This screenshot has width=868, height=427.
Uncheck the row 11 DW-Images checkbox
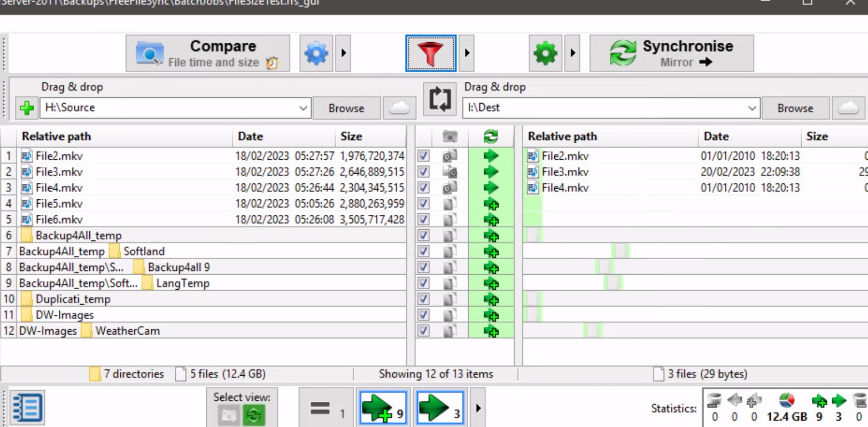click(423, 315)
